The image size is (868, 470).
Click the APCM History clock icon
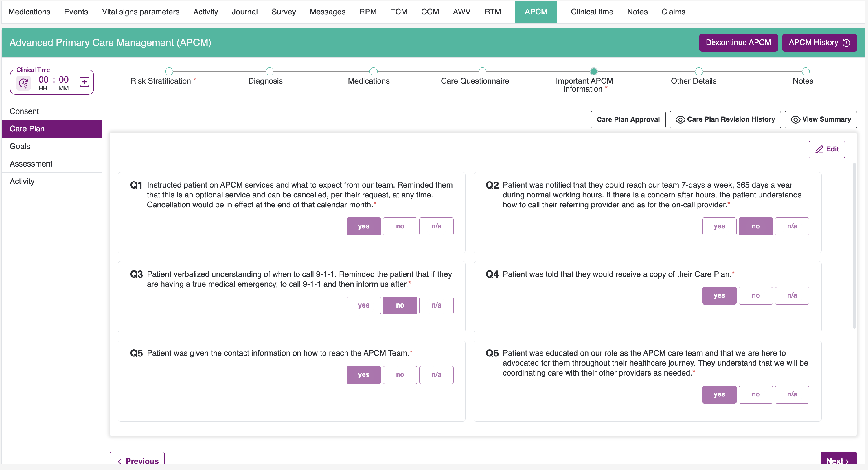coord(846,43)
